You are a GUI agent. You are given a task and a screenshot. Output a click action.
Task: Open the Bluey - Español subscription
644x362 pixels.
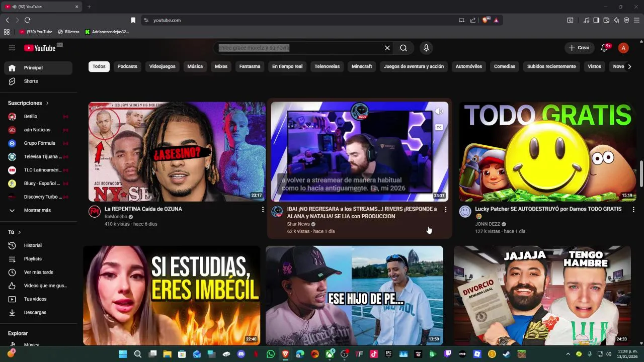coord(38,184)
